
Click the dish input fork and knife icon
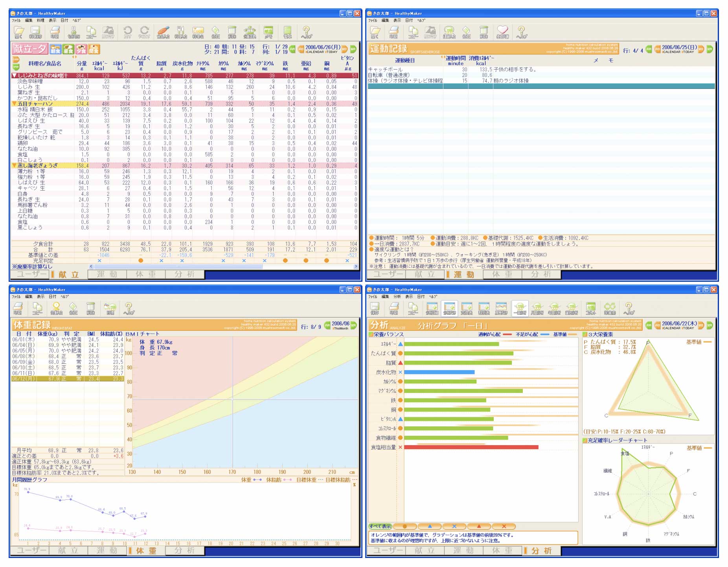click(x=180, y=32)
